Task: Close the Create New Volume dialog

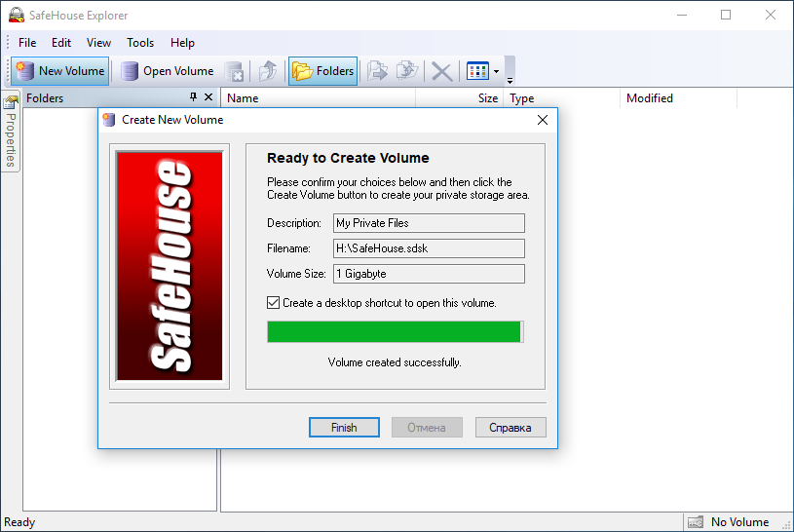Action: coord(543,120)
